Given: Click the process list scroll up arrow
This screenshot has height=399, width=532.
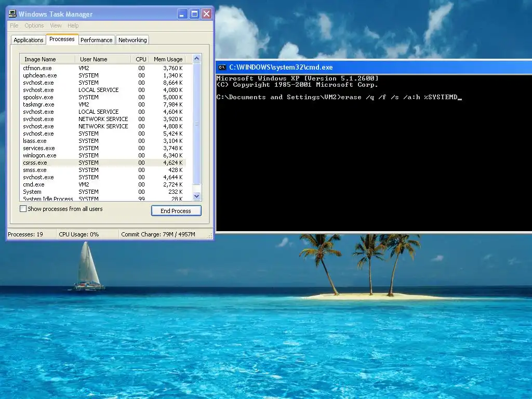Looking at the screenshot, I should pos(197,58).
